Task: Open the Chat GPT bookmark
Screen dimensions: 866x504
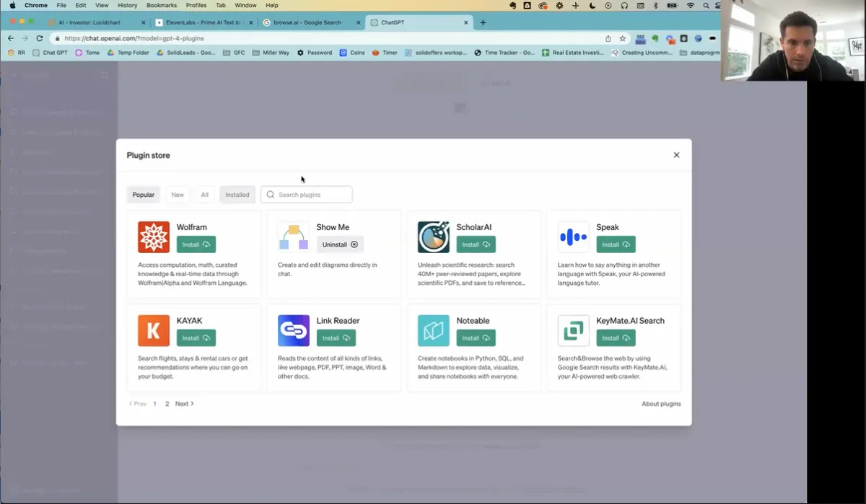Action: tap(50, 53)
